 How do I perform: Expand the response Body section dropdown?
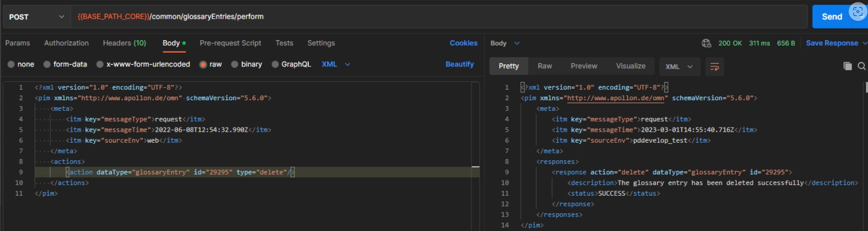pos(517,43)
